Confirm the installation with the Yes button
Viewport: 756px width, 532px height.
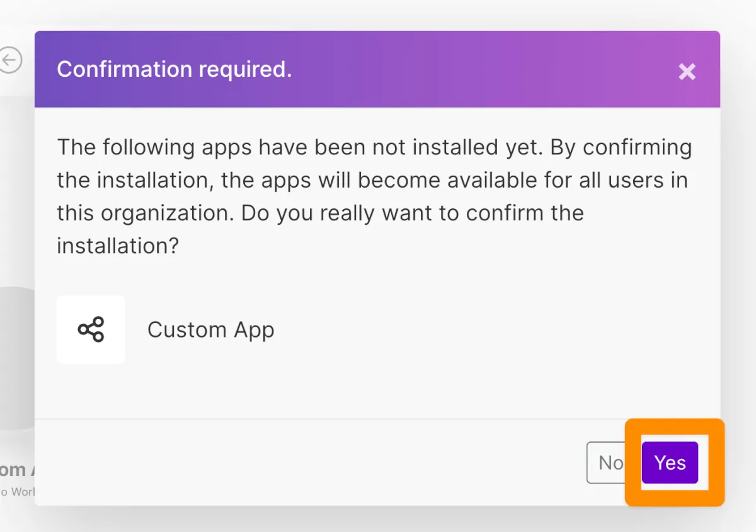pyautogui.click(x=670, y=463)
